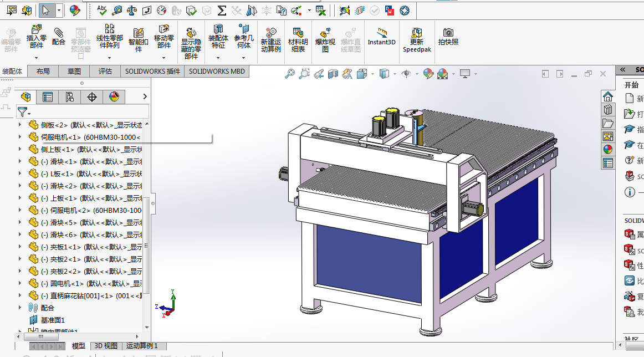Open the SOLIDWORKS MBD tab
This screenshot has height=357, width=644.
[x=217, y=72]
